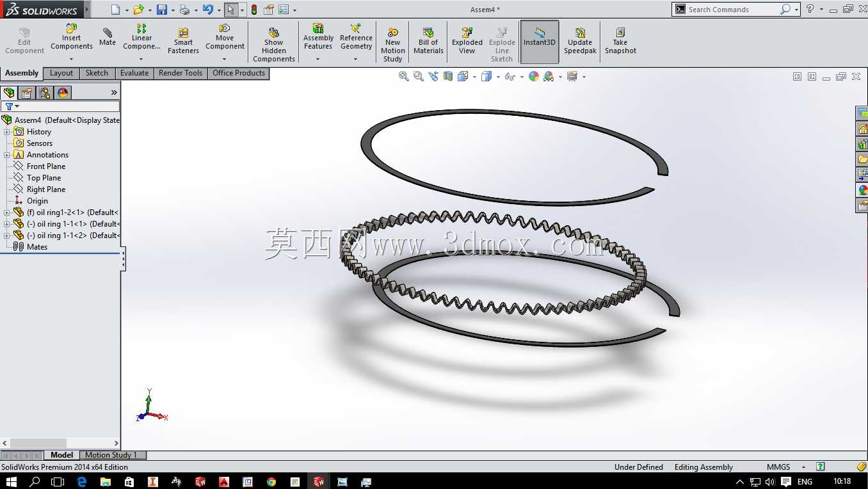Expand the History tree node

[7, 132]
